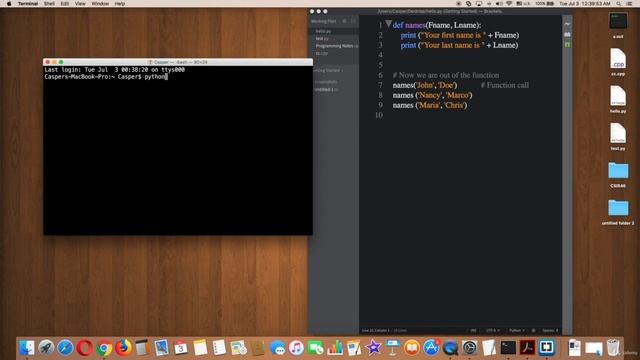Open Trash in the Dock
The height and width of the screenshot is (360, 640).
click(x=613, y=348)
